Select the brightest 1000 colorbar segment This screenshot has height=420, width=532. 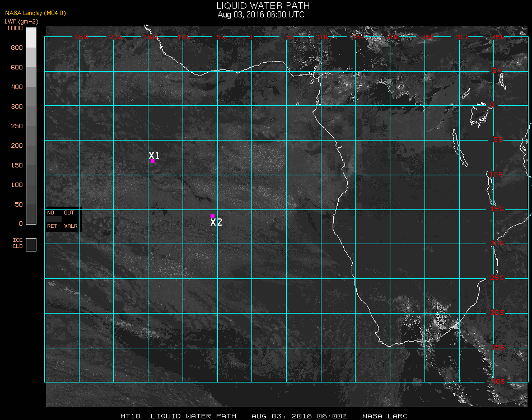tap(31, 37)
